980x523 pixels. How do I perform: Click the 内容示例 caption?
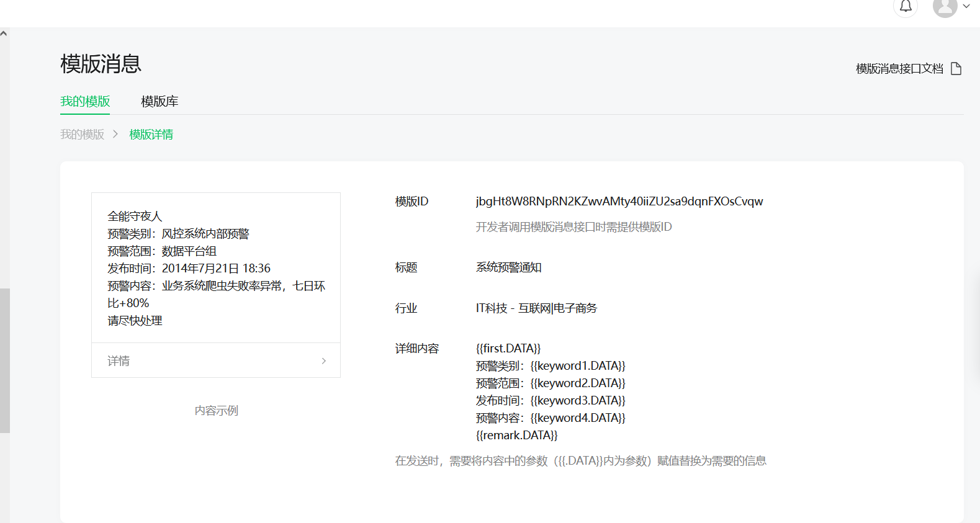pos(216,411)
